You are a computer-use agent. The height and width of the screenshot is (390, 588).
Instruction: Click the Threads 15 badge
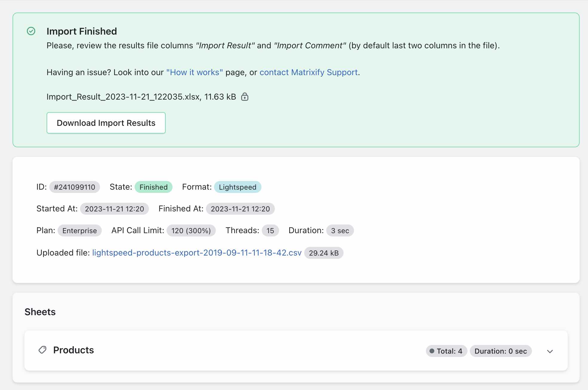270,230
